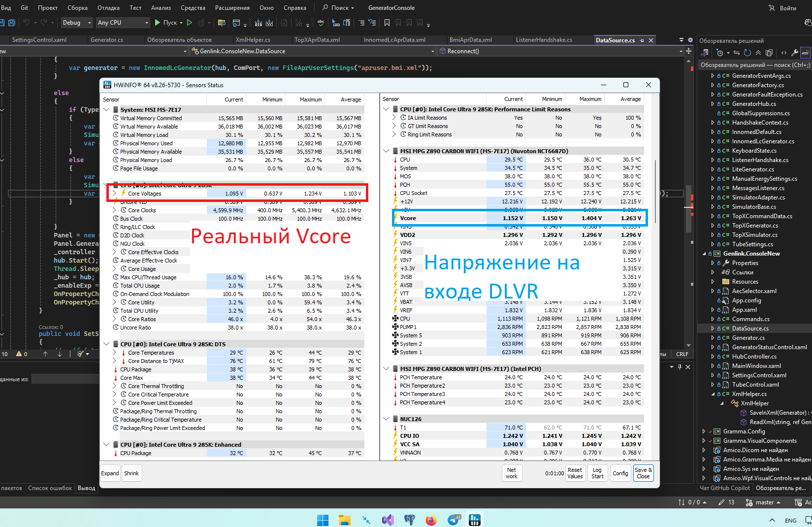Open the folder browse icon in toolbar
This screenshot has height=527, width=812.
pyautogui.click(x=221, y=23)
